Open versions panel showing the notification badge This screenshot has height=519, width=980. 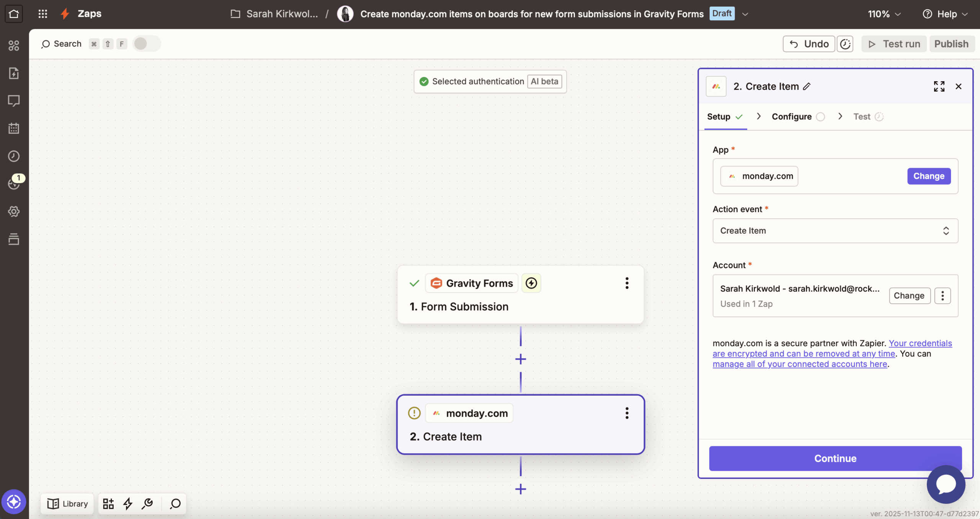pos(14,183)
